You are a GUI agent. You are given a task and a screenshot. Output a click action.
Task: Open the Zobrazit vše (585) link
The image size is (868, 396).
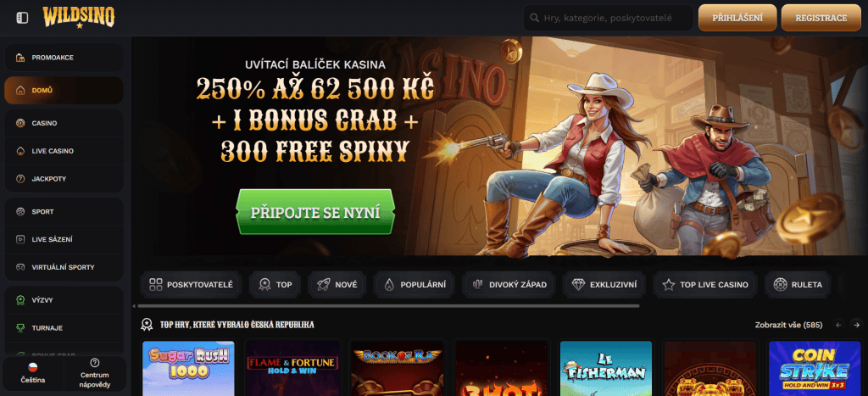(788, 325)
